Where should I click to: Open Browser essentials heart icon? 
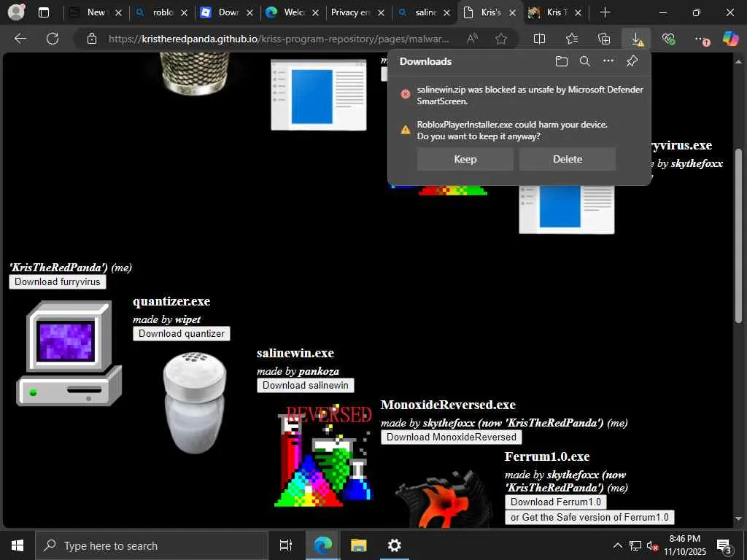pyautogui.click(x=668, y=39)
